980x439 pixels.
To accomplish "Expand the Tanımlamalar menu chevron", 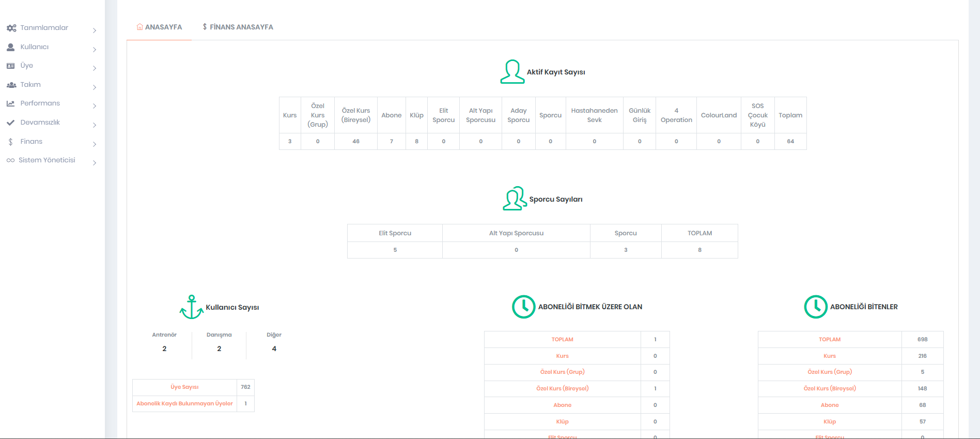I will tap(95, 31).
